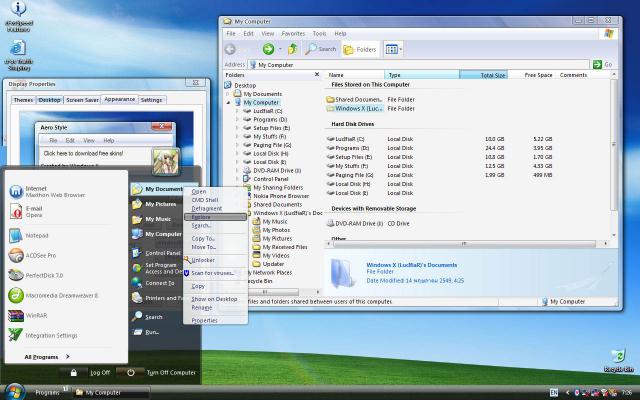640x400 pixels.
Task: Expand LudfiaR (C:) in folder tree
Action: (237, 111)
